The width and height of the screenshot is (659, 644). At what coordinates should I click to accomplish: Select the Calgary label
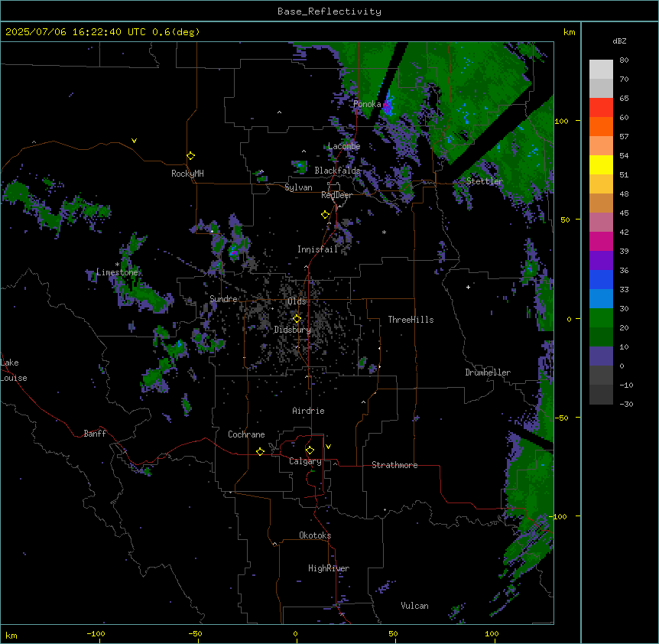[x=306, y=461]
